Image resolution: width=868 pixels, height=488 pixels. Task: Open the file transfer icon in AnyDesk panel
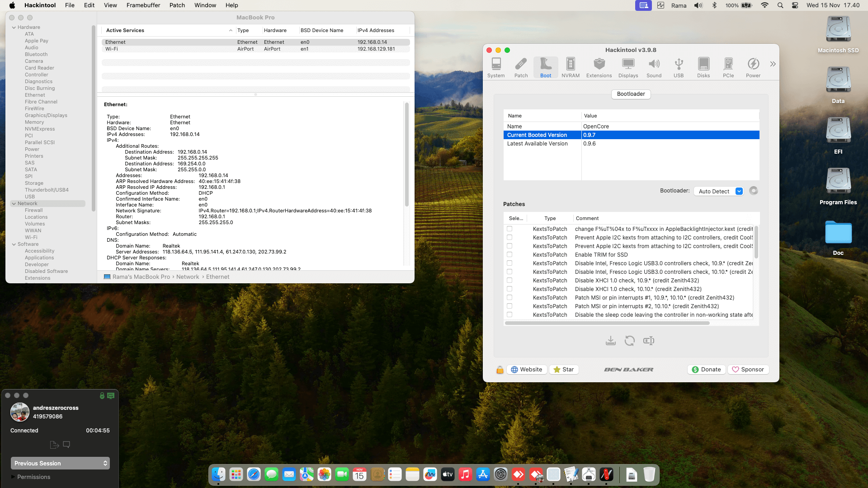(54, 445)
